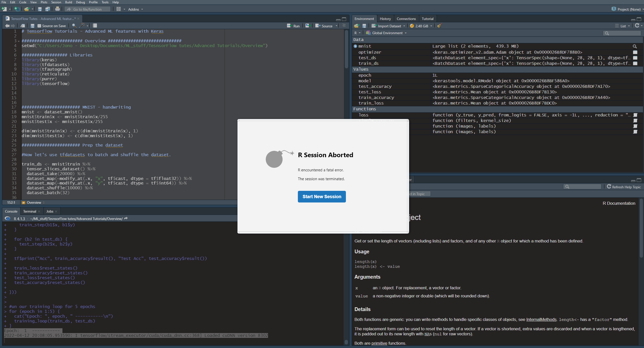Open the code tools magic wand menu
The image size is (644, 348).
coord(82,26)
